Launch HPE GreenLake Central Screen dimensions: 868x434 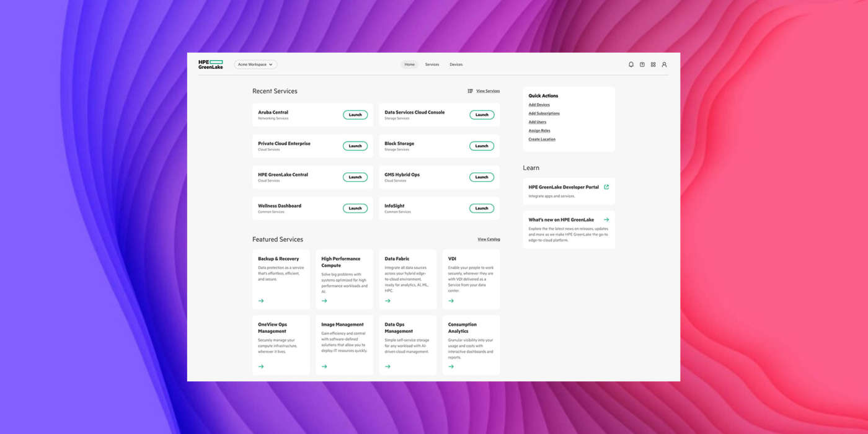click(x=355, y=177)
